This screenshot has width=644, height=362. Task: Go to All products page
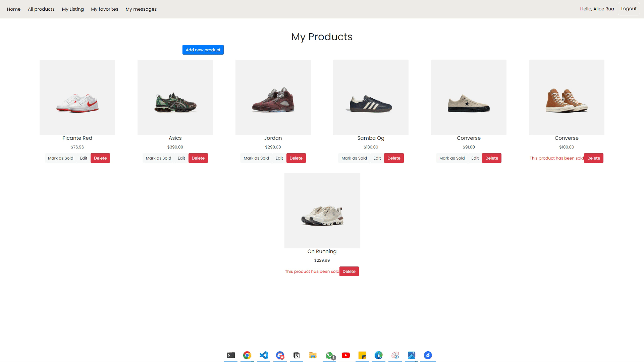pyautogui.click(x=41, y=9)
